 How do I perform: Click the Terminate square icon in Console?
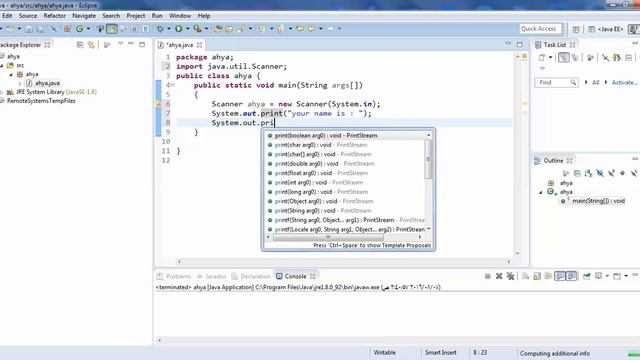tap(487, 276)
